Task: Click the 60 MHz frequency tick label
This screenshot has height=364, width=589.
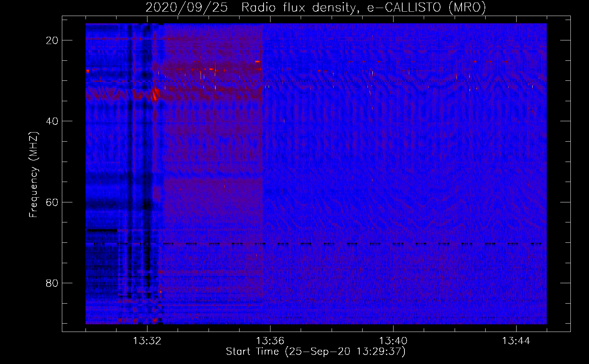Action: [x=52, y=202]
